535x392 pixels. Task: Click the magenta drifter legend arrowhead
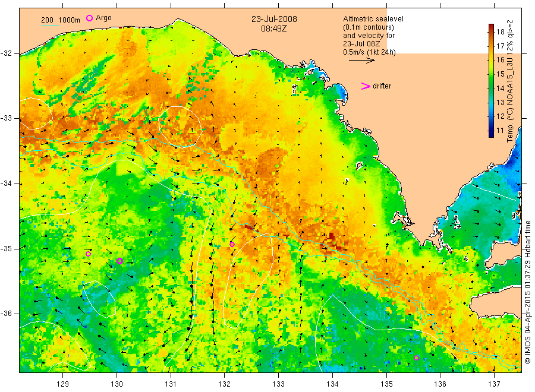[x=366, y=86]
